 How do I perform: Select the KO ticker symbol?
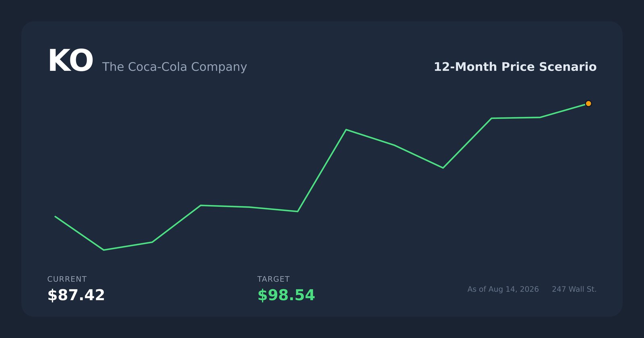(70, 61)
